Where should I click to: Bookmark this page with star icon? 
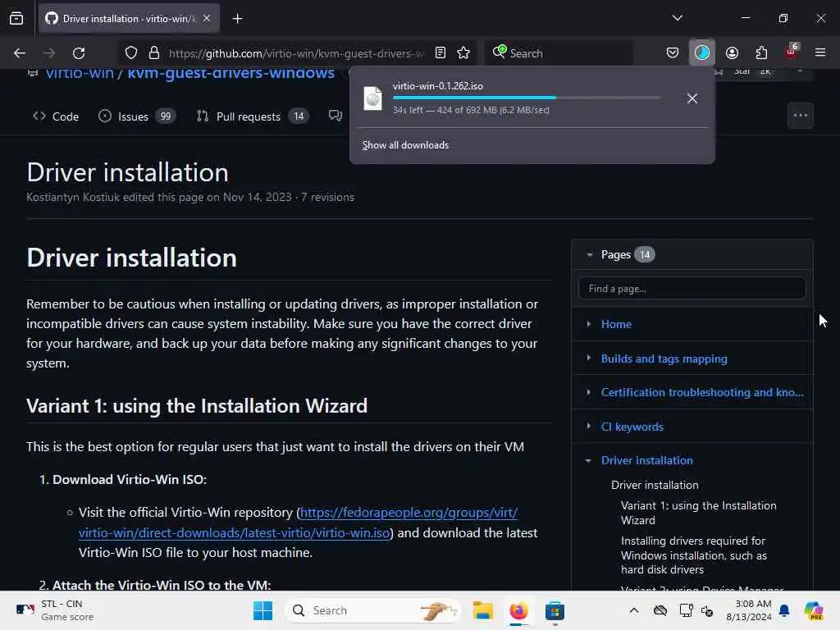463,53
